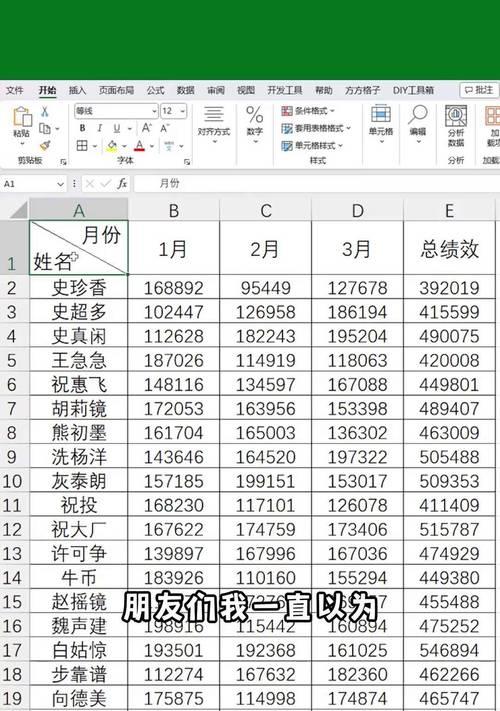This screenshot has width=500, height=711.
Task: Click the formula bar cancel X
Action: (x=90, y=184)
